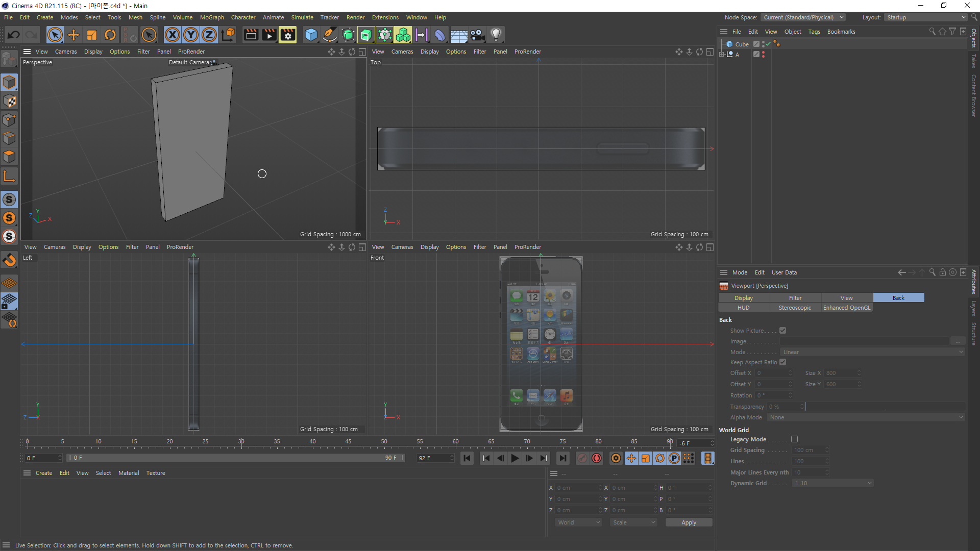This screenshot has width=980, height=551.
Task: Add a Cube primitive from toolbar
Action: 311,35
